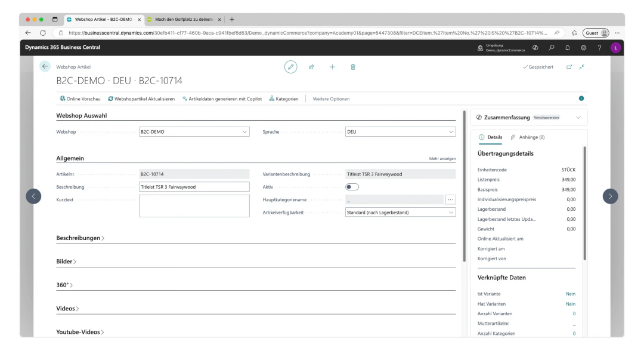
Task: Click the Guest profile button
Action: click(596, 33)
